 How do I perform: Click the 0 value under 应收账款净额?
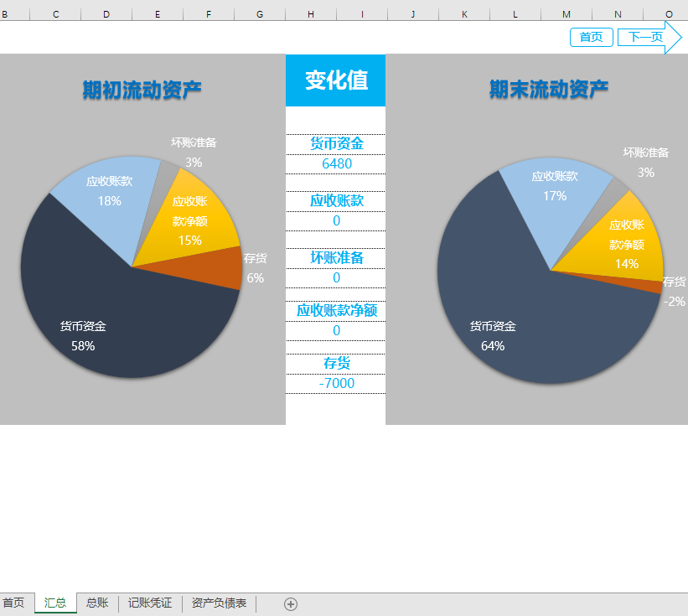coord(336,330)
